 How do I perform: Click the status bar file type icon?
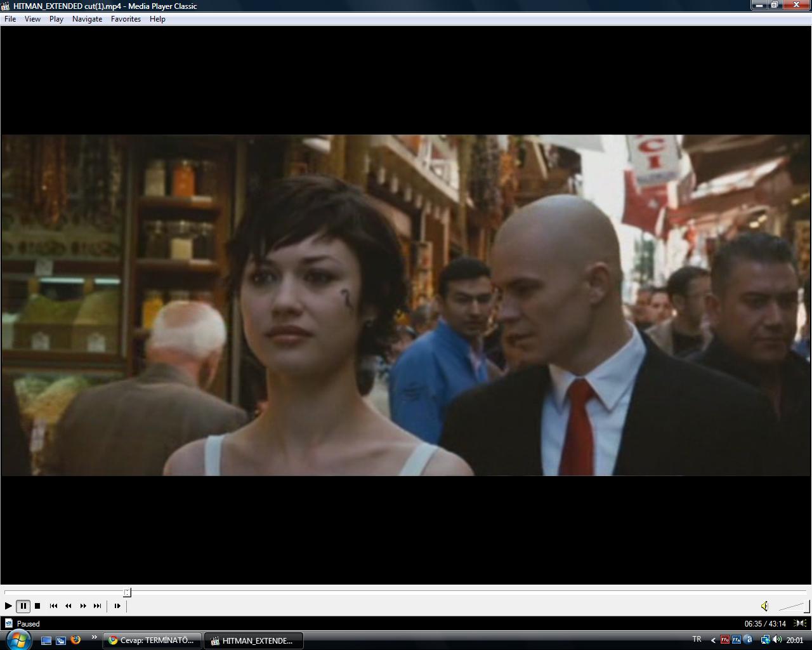[8, 623]
